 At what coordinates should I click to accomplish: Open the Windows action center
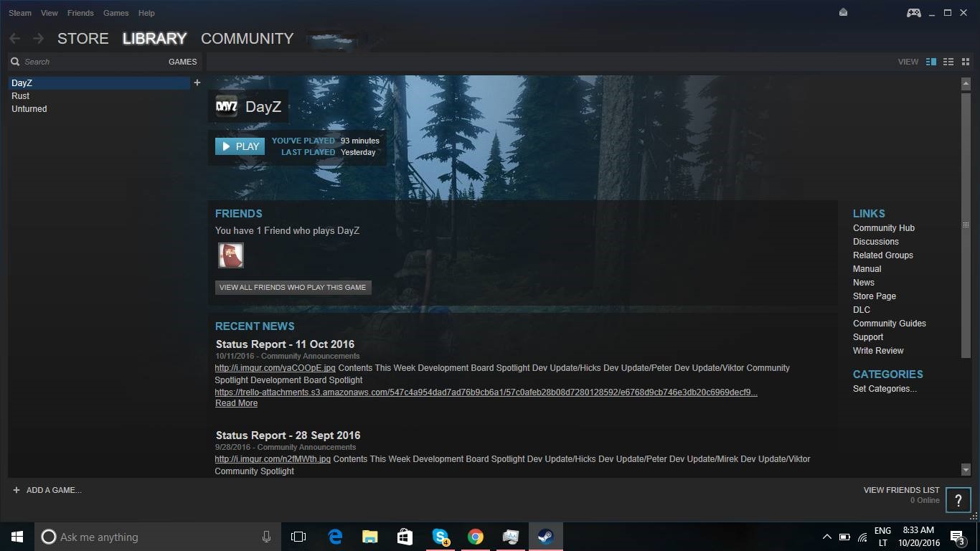(957, 537)
